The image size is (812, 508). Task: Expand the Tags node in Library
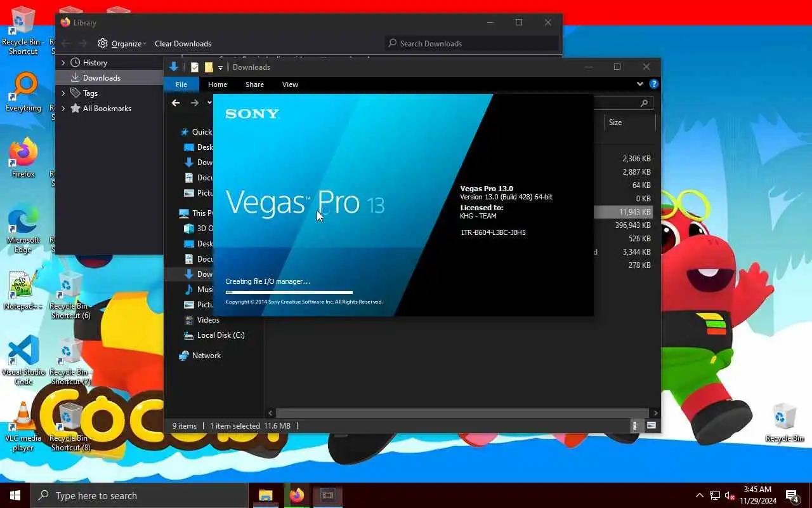click(x=63, y=93)
